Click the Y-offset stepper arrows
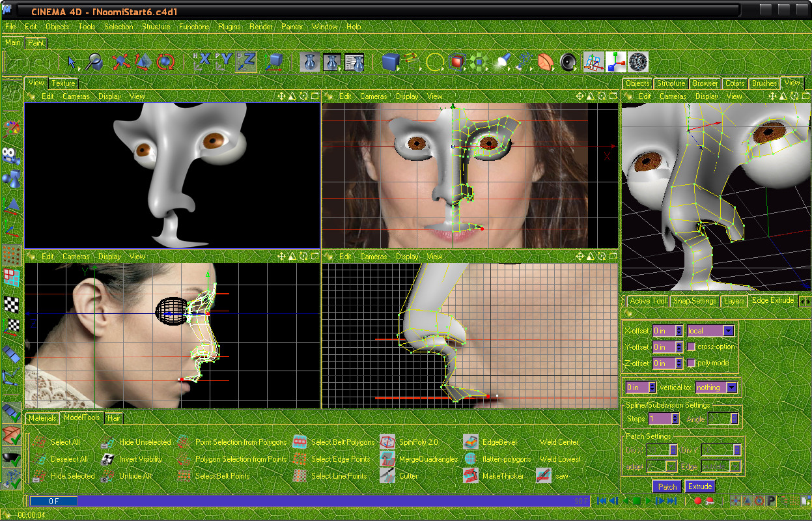 click(679, 347)
